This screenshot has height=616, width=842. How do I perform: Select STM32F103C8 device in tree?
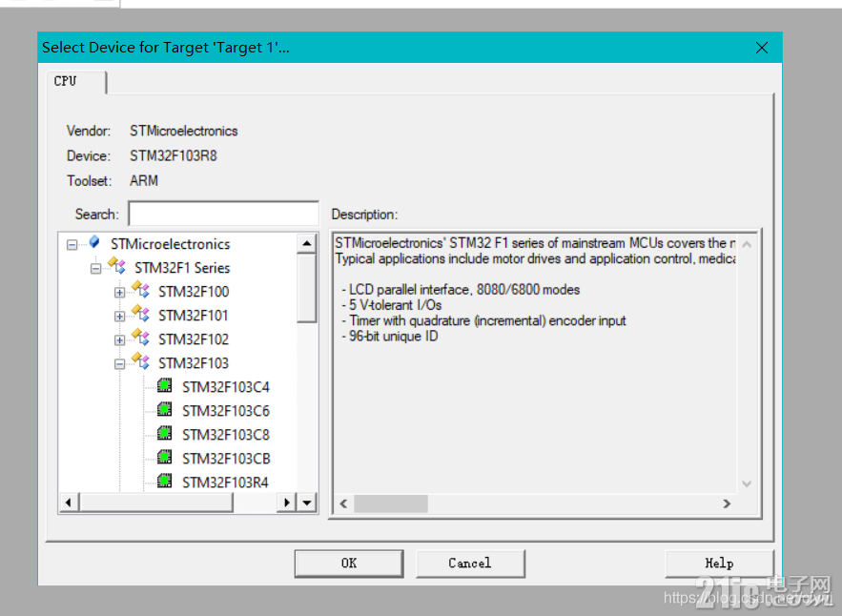tap(226, 435)
